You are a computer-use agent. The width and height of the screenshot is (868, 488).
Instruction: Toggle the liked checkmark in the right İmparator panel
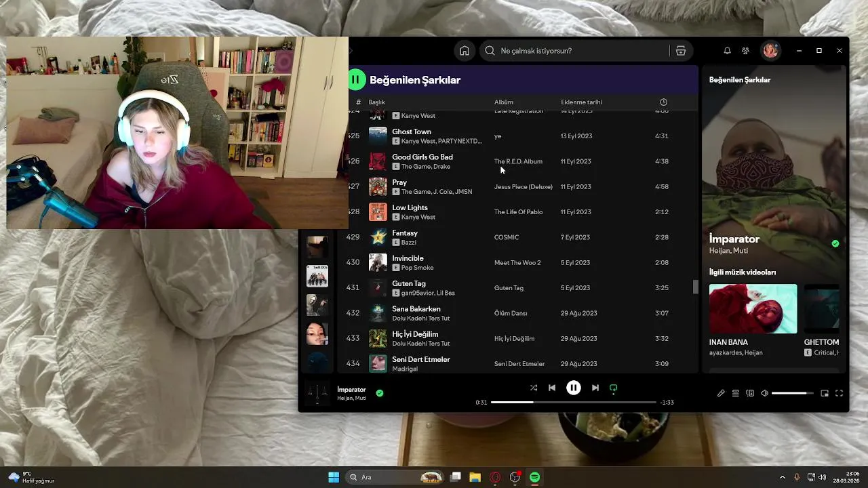(x=835, y=243)
